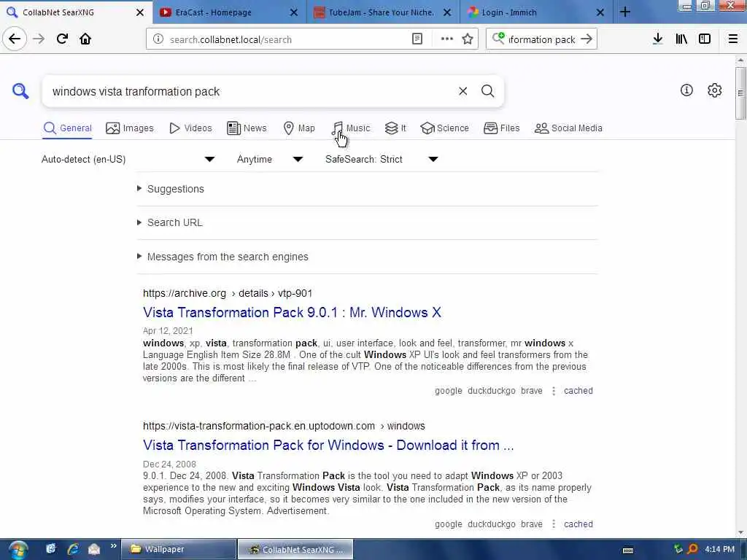The width and height of the screenshot is (747, 560).
Task: Show the sidebars icon
Action: click(705, 39)
